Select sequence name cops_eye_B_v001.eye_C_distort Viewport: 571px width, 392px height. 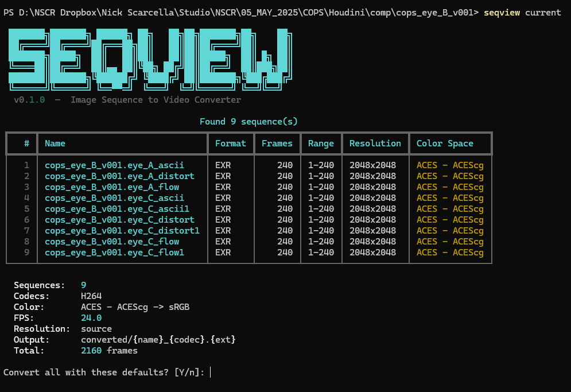point(119,220)
